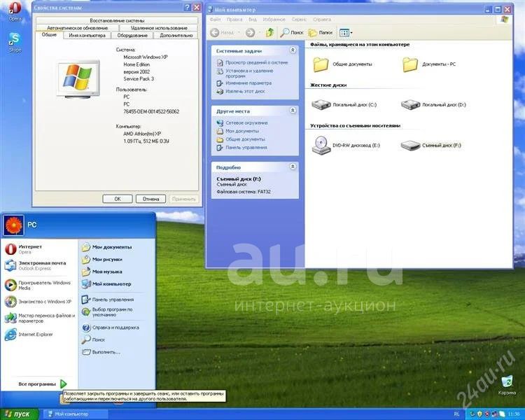Collapse the Системные задачи panel

(293, 50)
